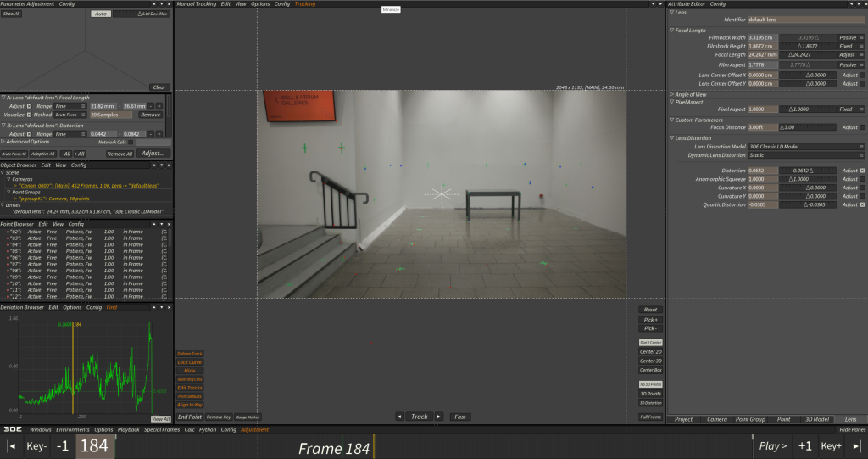868x459 pixels.
Task: Increase the Focal Length range with its plus button
Action: click(x=159, y=106)
